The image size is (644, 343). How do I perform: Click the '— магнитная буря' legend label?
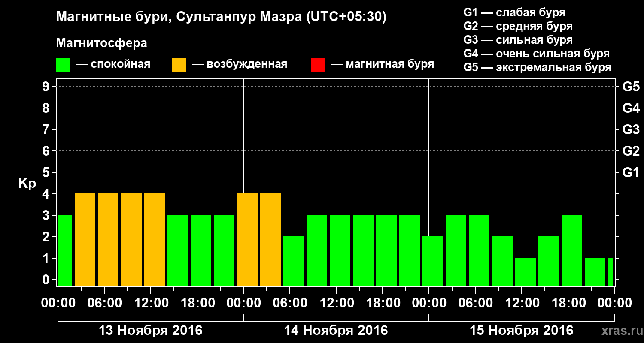click(x=383, y=65)
